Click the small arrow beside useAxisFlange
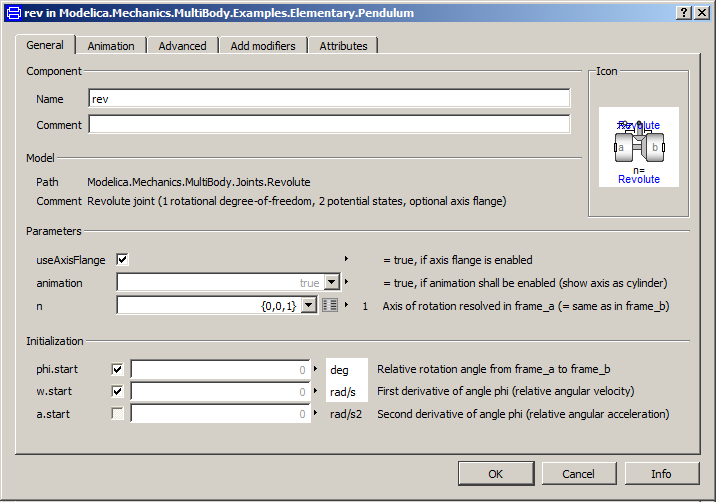The image size is (716, 502). click(x=346, y=259)
